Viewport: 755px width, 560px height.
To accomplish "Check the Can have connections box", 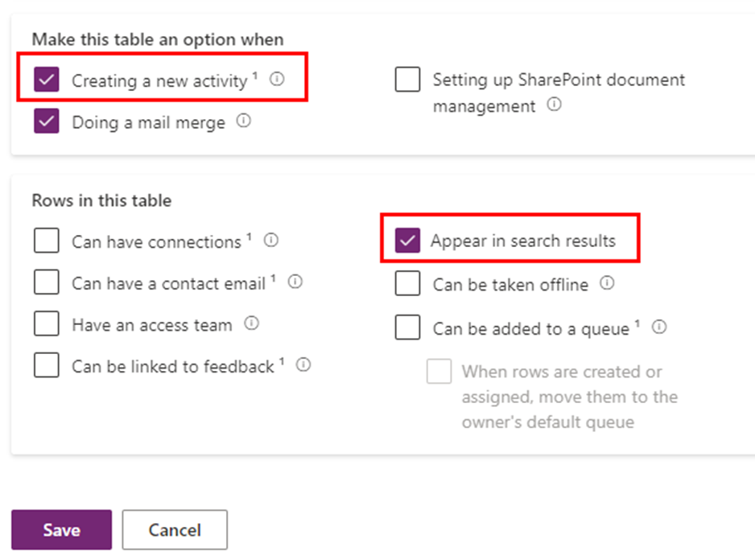I will tap(47, 241).
